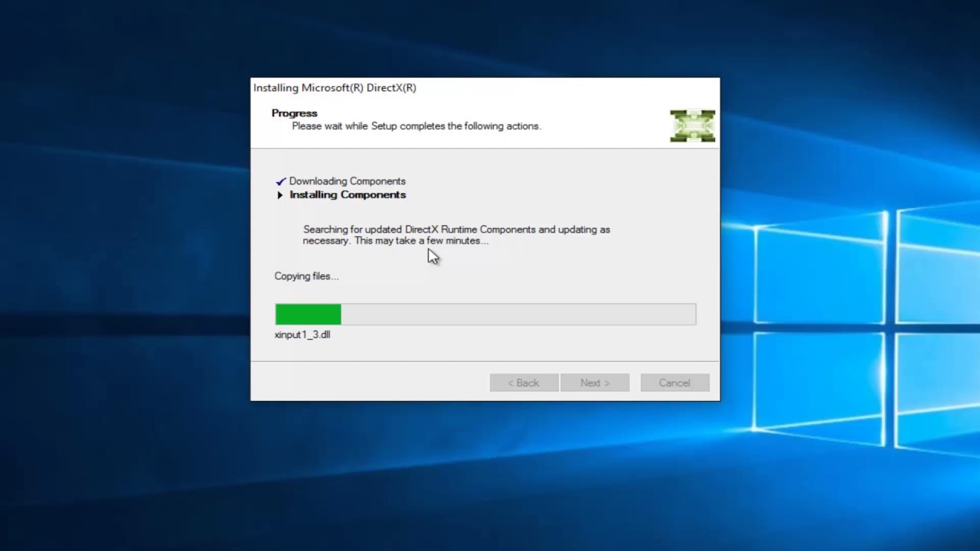Click the DirectX logo icon in header
980x551 pixels.
point(692,126)
